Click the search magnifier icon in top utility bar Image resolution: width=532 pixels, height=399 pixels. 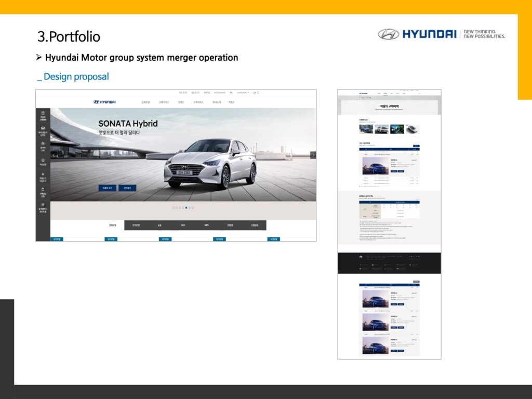coord(258,93)
